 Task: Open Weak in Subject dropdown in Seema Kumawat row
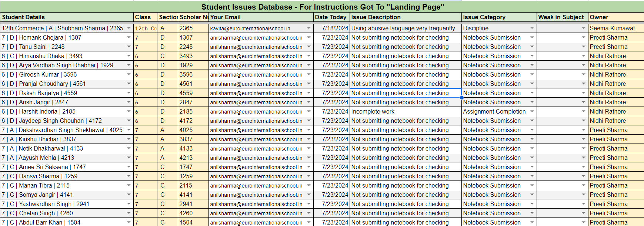[583, 28]
